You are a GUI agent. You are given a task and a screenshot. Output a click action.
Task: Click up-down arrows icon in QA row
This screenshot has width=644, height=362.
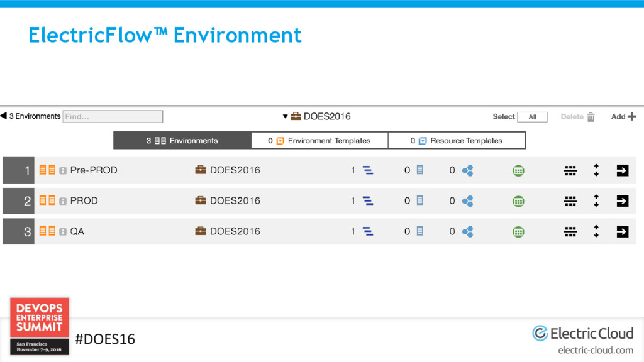(x=596, y=231)
